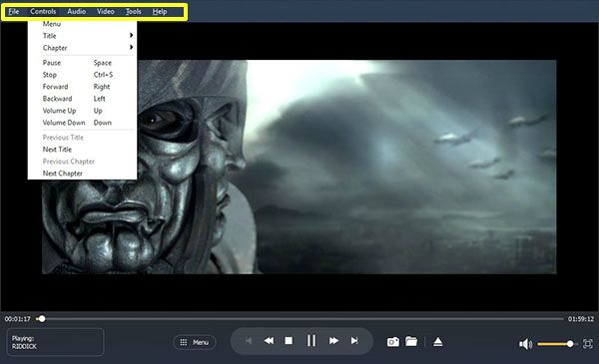Open the Help menu
Viewport: 599px width, 364px height.
click(x=160, y=11)
